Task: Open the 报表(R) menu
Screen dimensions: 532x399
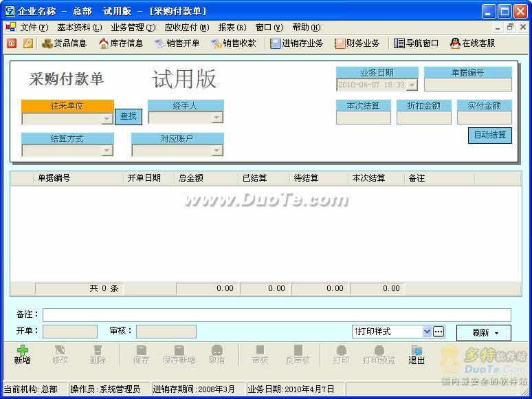Action: coord(232,27)
